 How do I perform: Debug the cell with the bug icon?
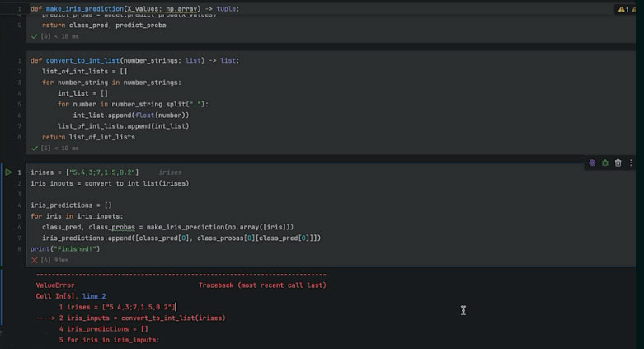point(605,163)
